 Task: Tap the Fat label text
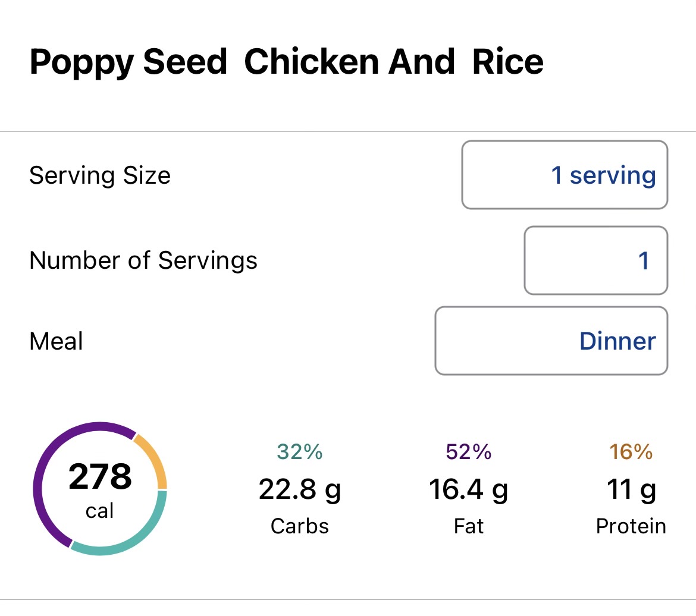point(468,526)
